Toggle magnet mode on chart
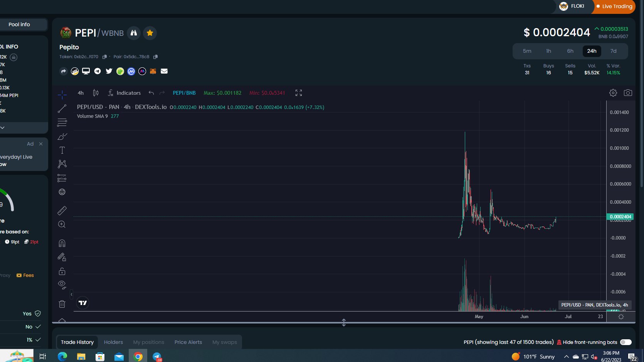Image resolution: width=644 pixels, height=362 pixels. 62,243
